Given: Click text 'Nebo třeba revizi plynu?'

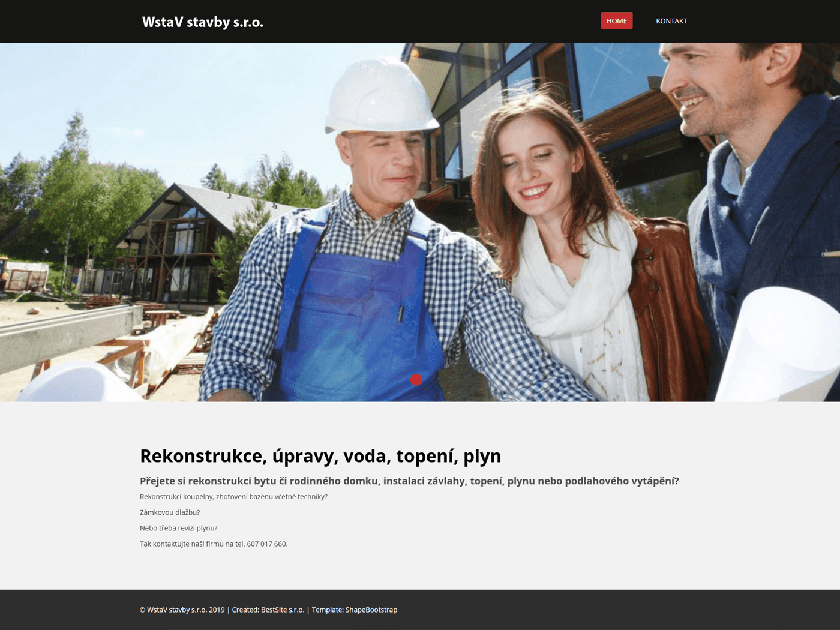Looking at the screenshot, I should click(179, 528).
